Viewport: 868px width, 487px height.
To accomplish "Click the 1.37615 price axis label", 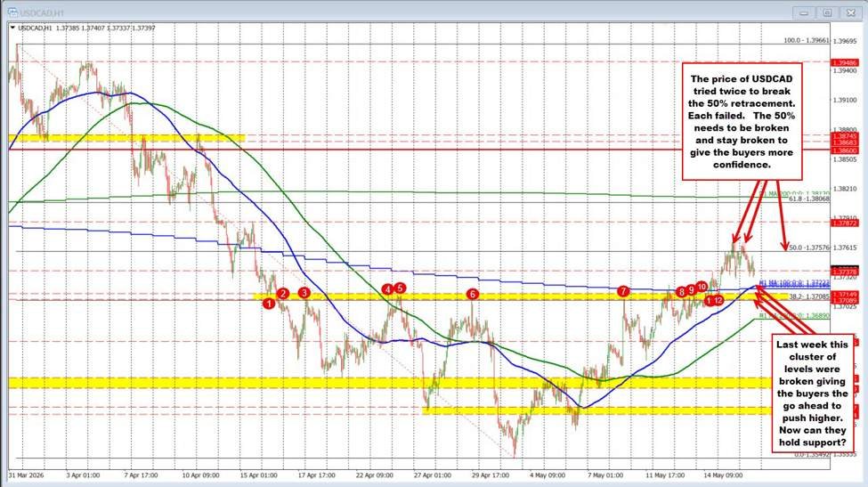I will (x=845, y=248).
